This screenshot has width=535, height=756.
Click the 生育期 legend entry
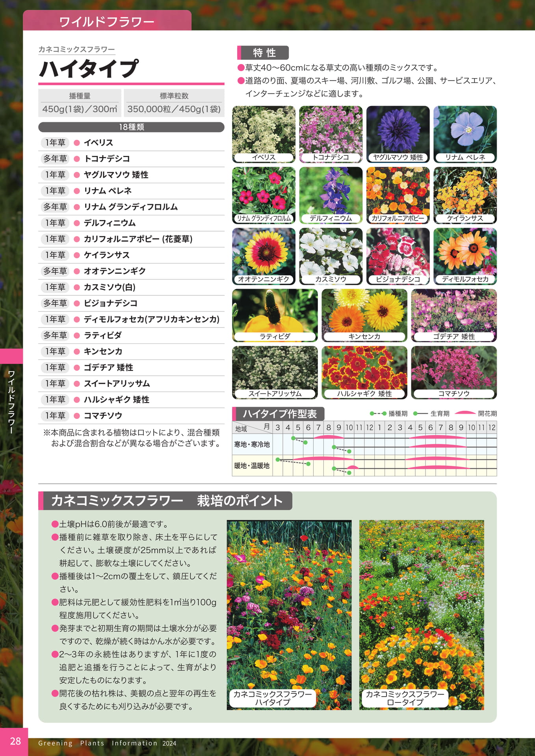(431, 413)
